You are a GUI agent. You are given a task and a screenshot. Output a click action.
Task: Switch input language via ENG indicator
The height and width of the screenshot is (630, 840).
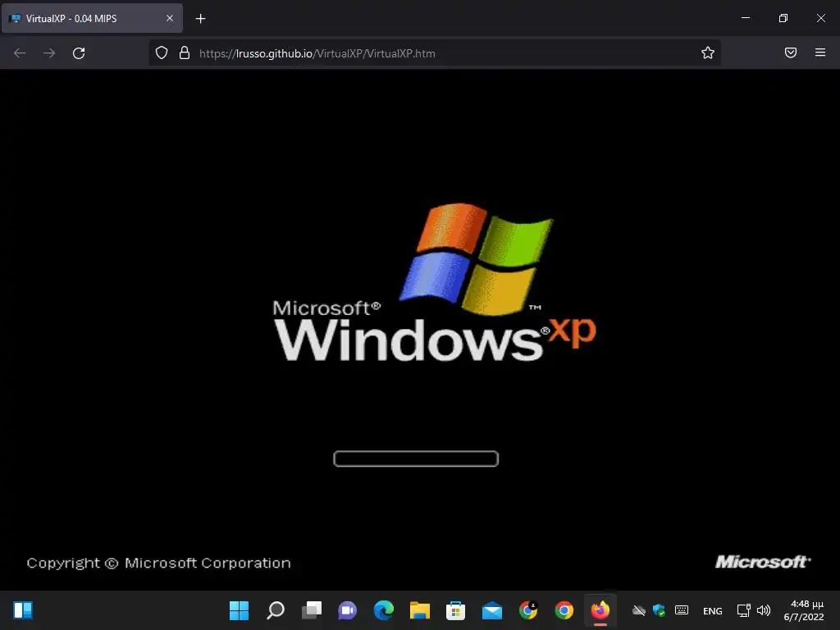click(713, 610)
